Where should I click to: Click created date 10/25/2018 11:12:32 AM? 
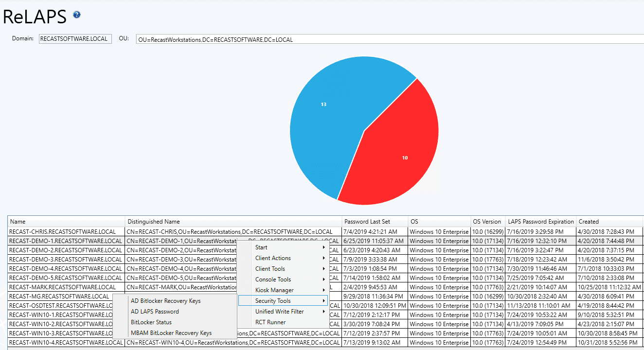pos(610,287)
